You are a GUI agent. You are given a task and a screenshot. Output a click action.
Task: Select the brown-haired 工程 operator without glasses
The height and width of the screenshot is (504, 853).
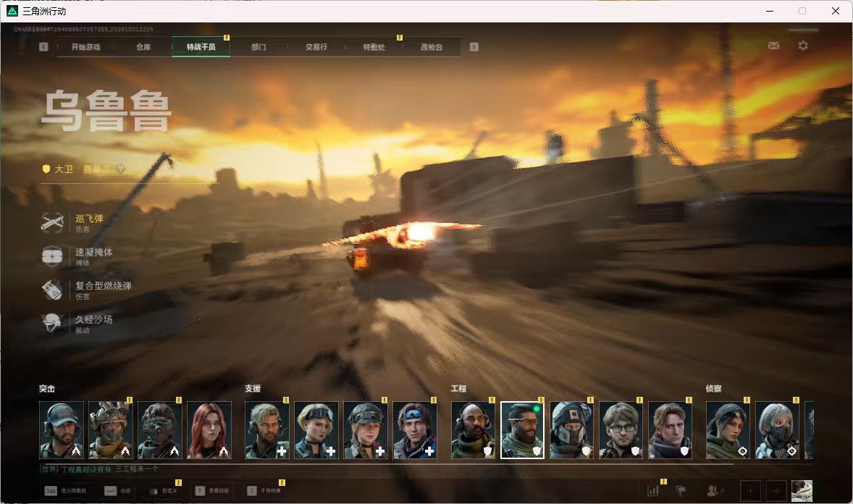671,430
